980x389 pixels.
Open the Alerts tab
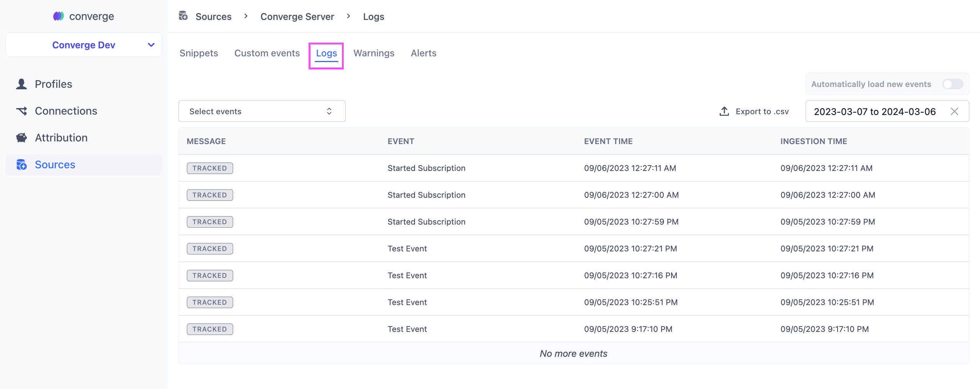coord(423,53)
